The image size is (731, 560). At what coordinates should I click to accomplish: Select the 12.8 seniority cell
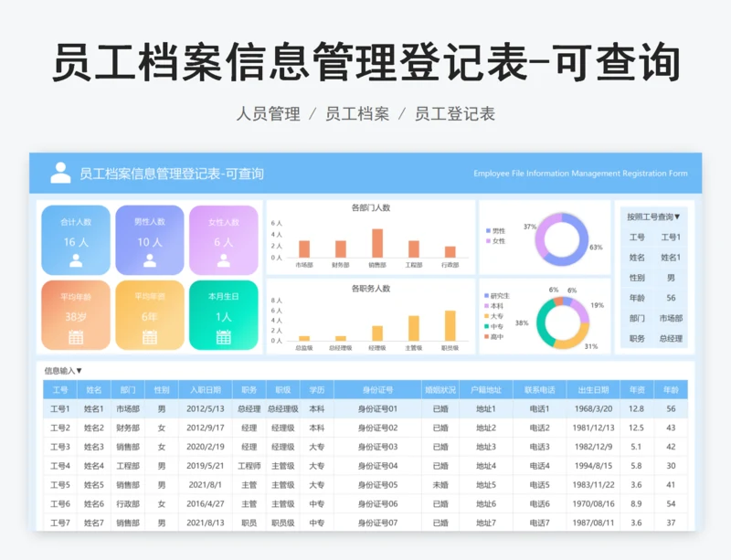pyautogui.click(x=636, y=409)
